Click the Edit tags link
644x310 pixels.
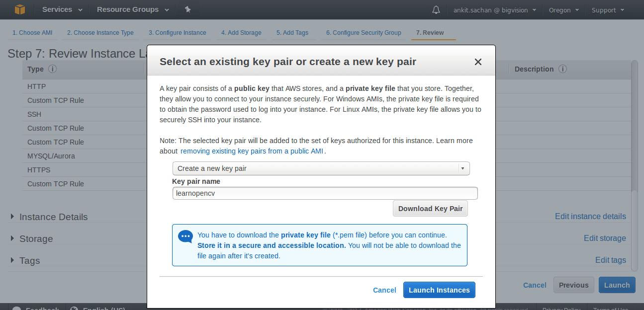click(611, 260)
